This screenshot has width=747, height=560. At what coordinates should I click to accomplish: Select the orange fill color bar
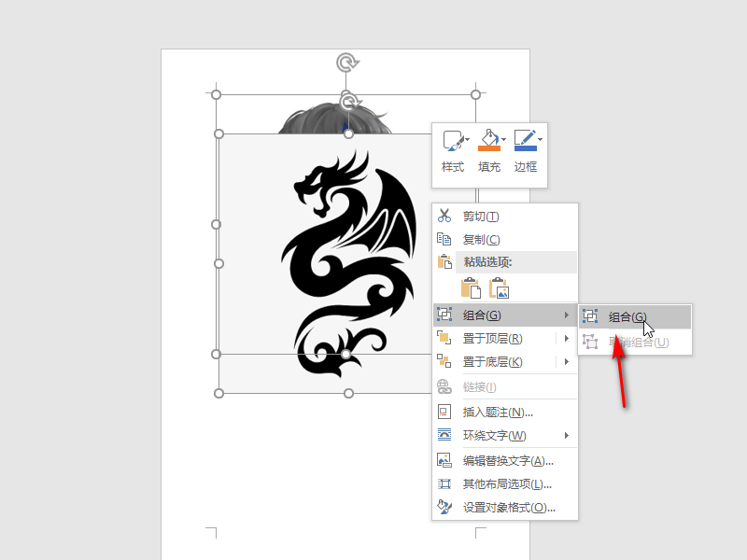pyautogui.click(x=489, y=148)
